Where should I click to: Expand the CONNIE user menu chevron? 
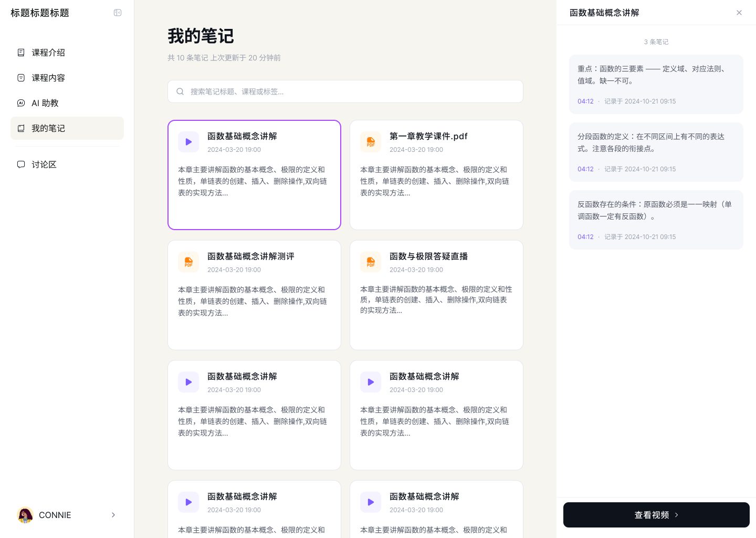(x=113, y=515)
